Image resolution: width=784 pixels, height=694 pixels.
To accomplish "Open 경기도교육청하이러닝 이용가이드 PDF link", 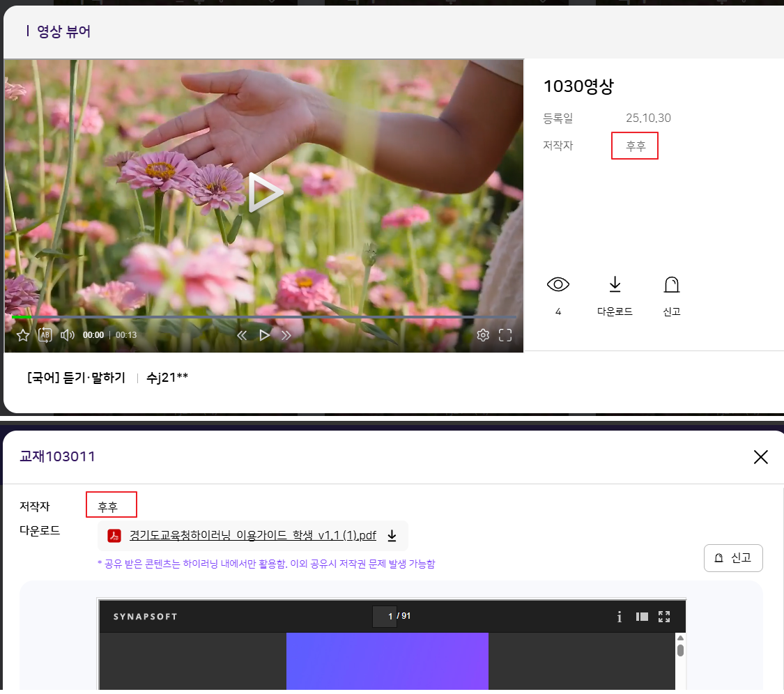I will 252,536.
